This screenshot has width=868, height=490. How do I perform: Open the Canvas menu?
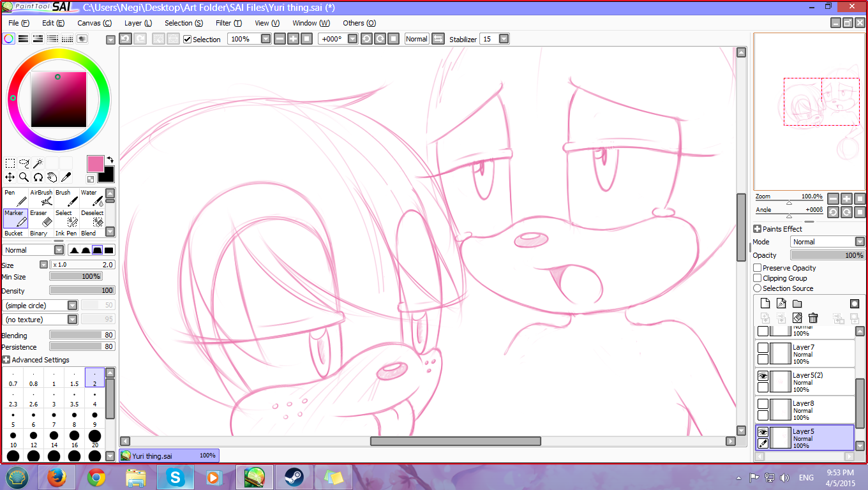tap(94, 23)
